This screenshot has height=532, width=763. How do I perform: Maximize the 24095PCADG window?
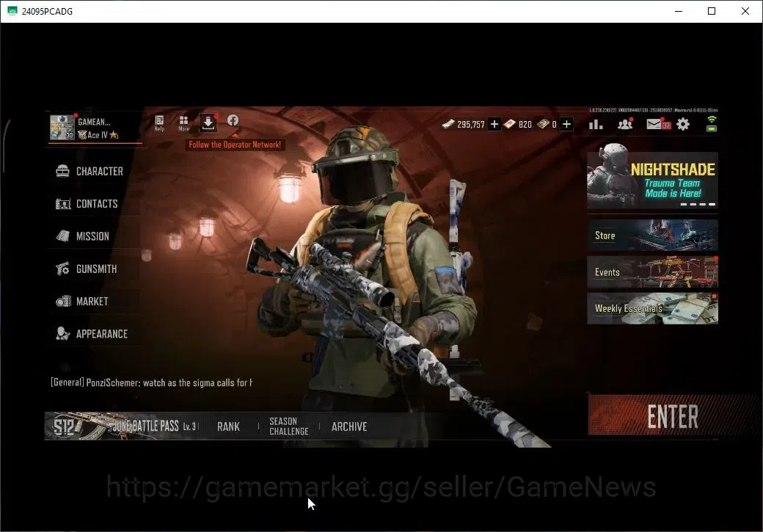[x=712, y=11]
